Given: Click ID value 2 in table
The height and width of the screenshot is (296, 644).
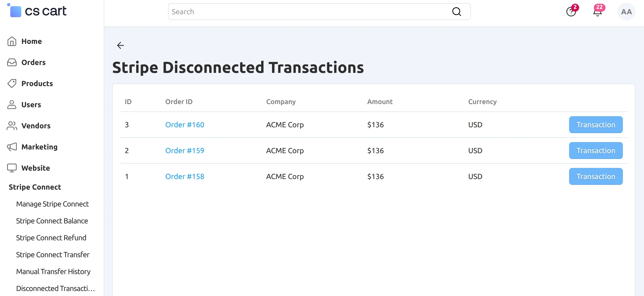Looking at the screenshot, I should tap(127, 151).
